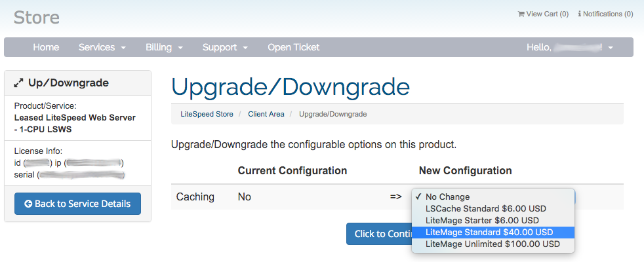Click the Store logo title
Screen dimensions: 644x262
[37, 18]
